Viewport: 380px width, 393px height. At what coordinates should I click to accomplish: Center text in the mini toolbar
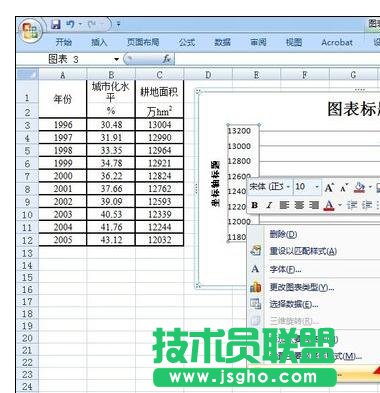(299, 205)
